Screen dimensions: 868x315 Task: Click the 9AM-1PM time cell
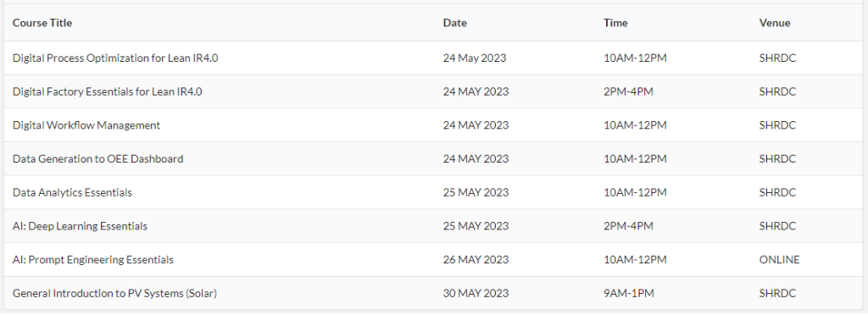click(628, 294)
